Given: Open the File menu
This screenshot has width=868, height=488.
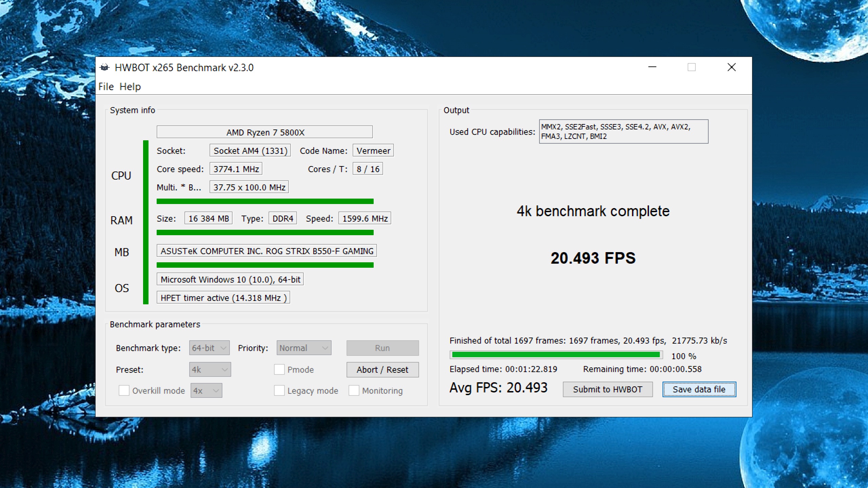Looking at the screenshot, I should [x=106, y=87].
